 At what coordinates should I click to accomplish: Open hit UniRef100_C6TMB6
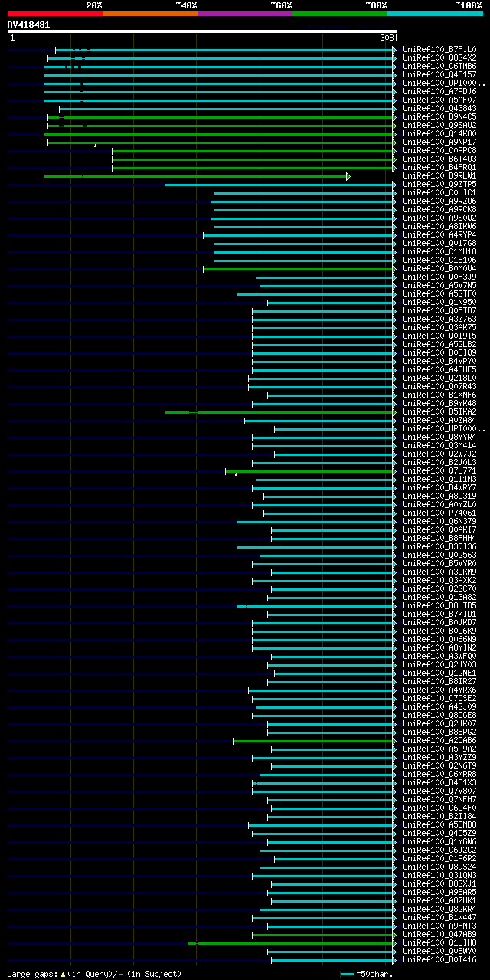[439, 67]
